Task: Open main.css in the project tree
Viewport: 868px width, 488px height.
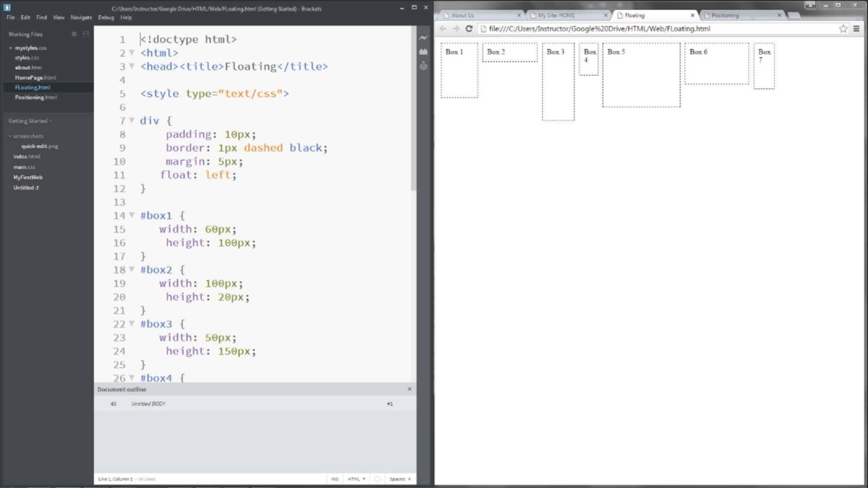Action: tap(24, 167)
